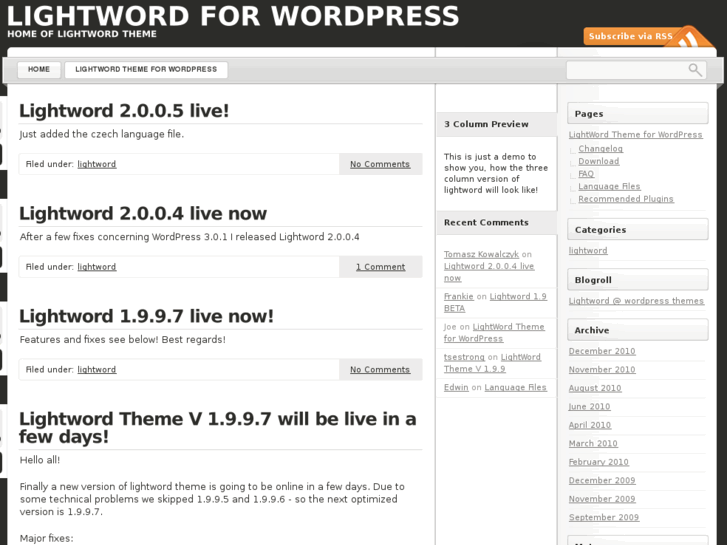
Task: Click tagline HOME OF LIGHTWORD THEME
Action: [82, 34]
